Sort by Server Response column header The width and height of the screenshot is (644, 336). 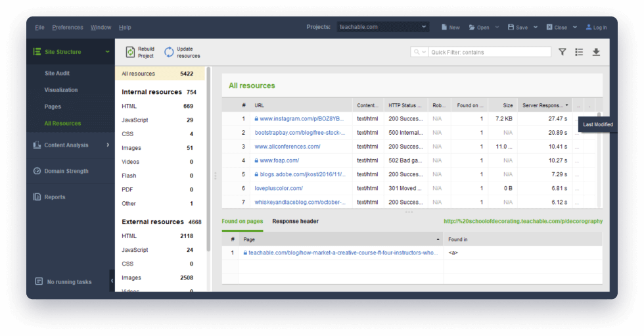coord(542,105)
